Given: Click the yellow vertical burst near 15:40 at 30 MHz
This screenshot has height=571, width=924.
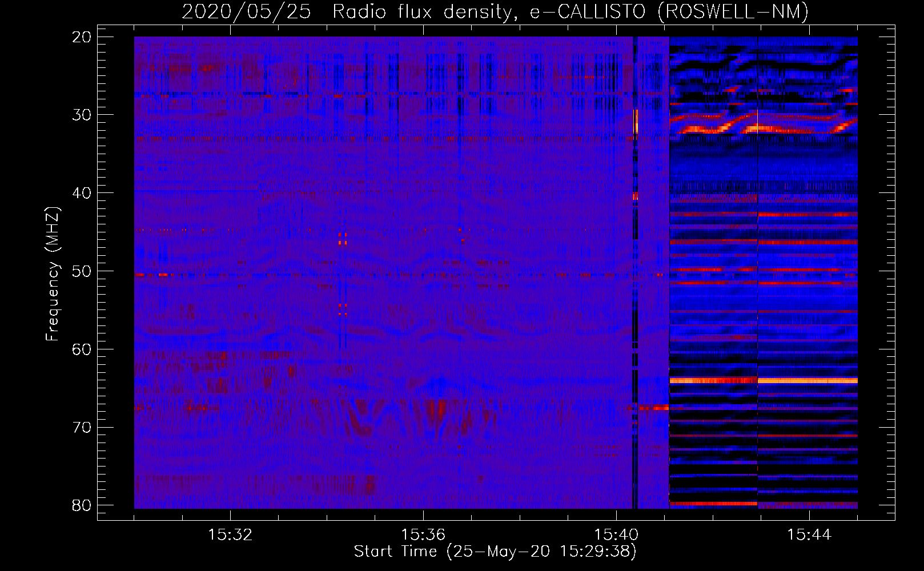Looking at the screenshot, I should coord(636,122).
